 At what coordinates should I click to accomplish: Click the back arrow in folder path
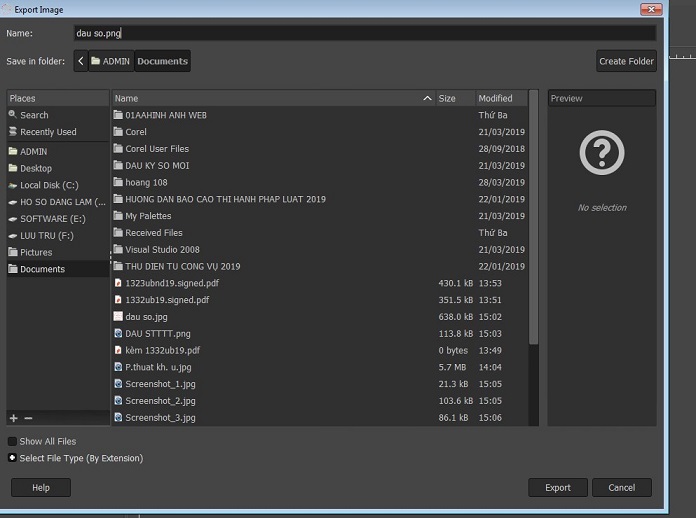tap(81, 61)
